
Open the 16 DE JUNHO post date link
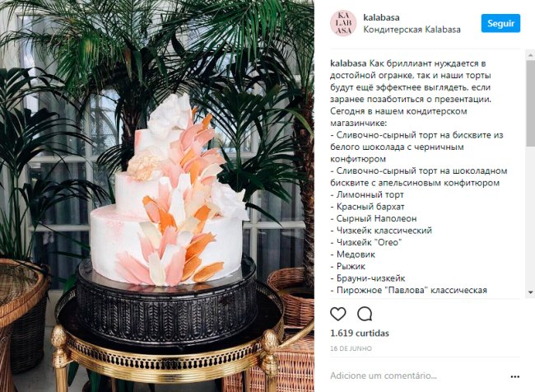tap(351, 348)
